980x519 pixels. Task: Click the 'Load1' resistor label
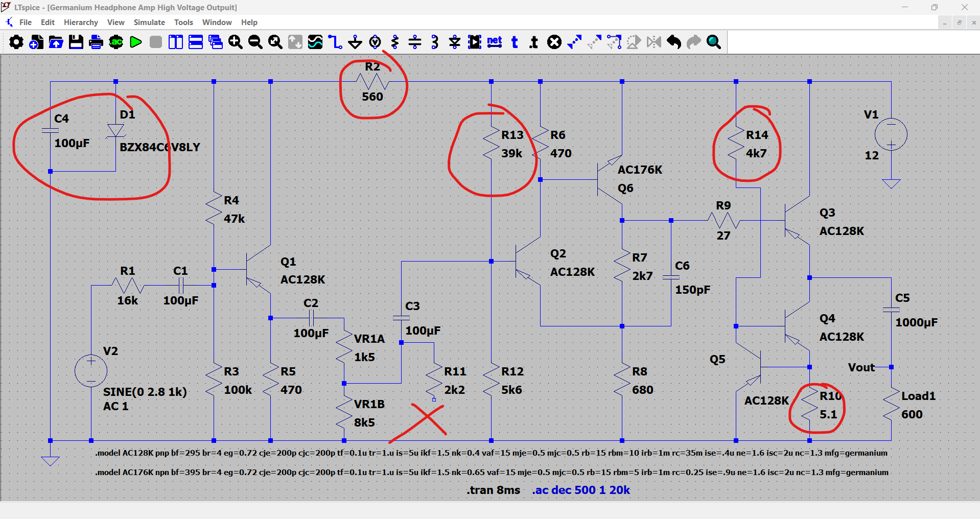(918, 396)
